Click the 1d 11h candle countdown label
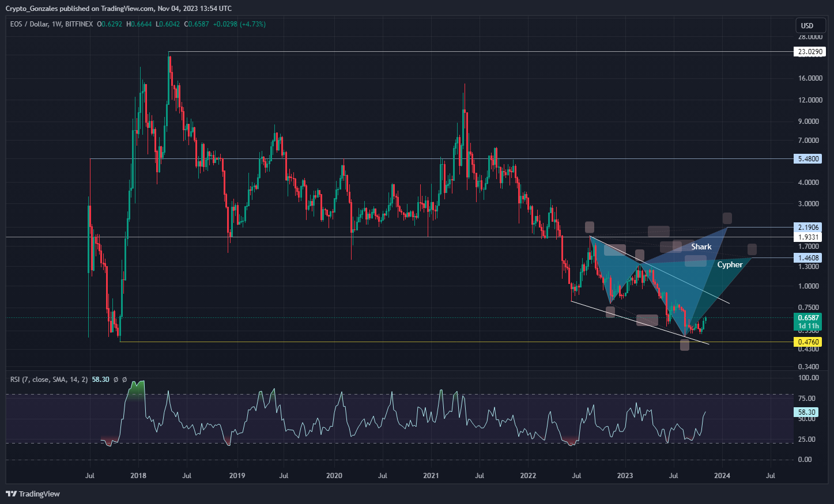 point(808,326)
